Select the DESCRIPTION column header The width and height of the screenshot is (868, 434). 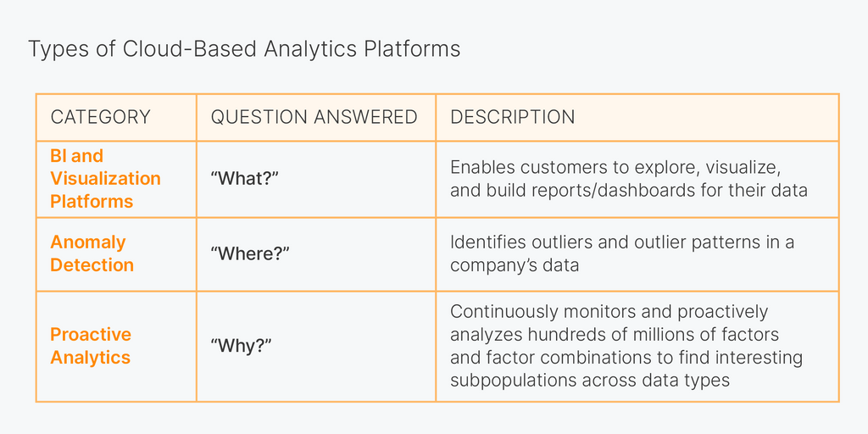pyautogui.click(x=512, y=117)
